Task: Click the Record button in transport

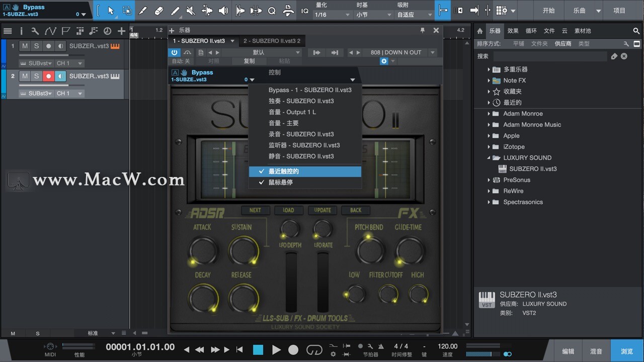Action: 293,350
